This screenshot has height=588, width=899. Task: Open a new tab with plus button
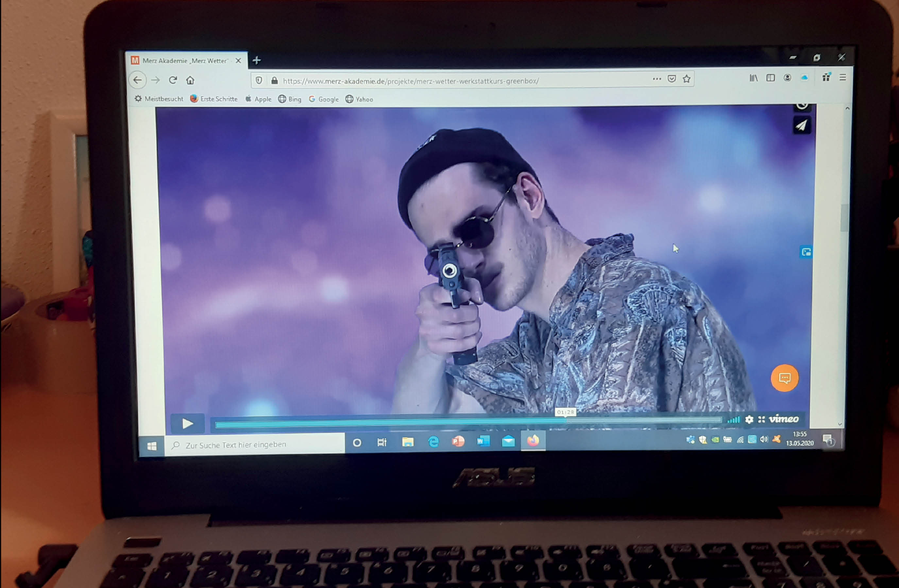pyautogui.click(x=257, y=60)
